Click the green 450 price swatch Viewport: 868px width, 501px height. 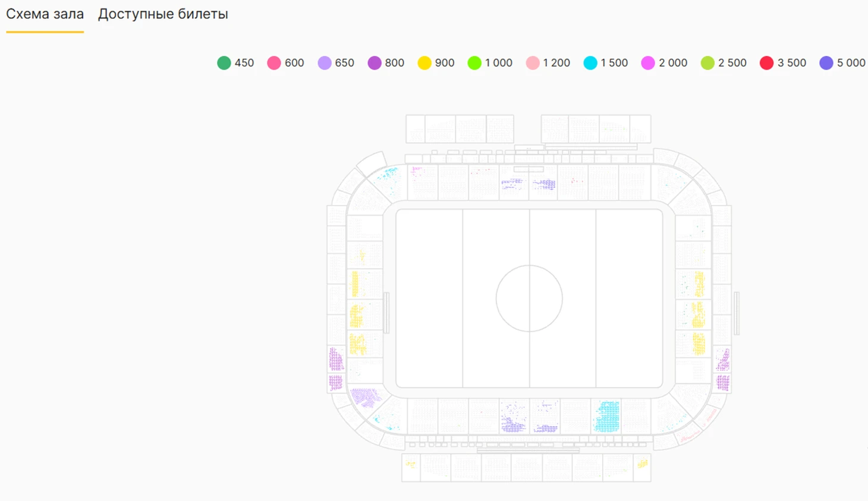click(x=224, y=63)
